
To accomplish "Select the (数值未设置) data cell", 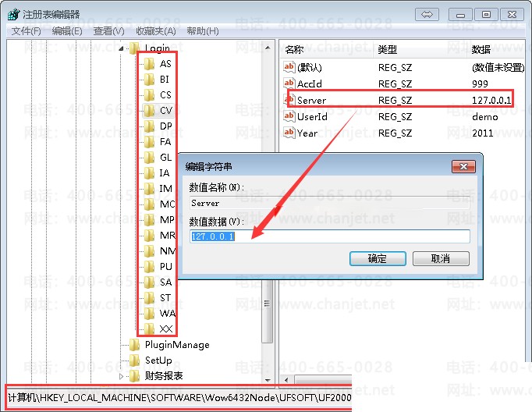I will [498, 68].
